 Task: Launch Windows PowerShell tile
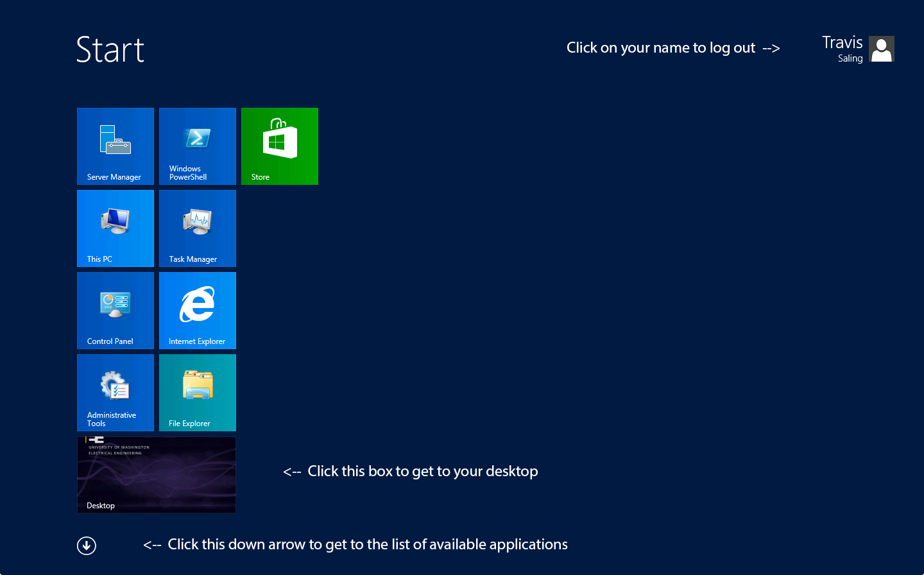(x=198, y=146)
